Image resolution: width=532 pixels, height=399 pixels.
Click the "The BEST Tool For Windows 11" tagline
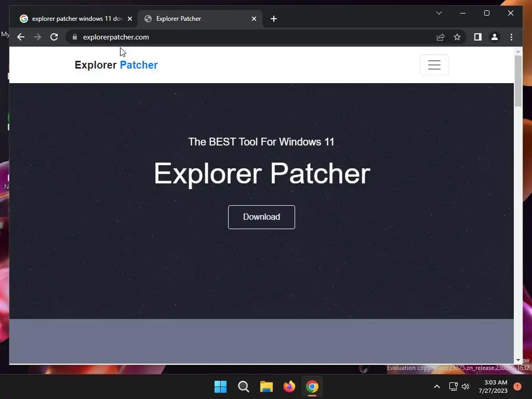tap(261, 142)
